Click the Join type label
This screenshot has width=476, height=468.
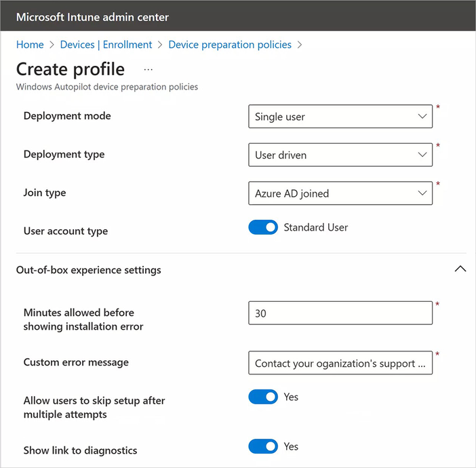(x=45, y=193)
